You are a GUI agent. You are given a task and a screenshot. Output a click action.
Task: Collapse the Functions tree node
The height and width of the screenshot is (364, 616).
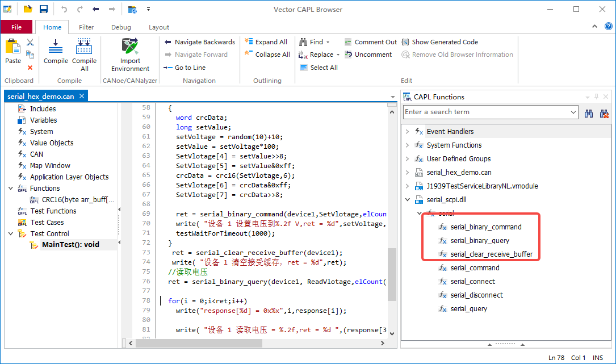coord(11,189)
